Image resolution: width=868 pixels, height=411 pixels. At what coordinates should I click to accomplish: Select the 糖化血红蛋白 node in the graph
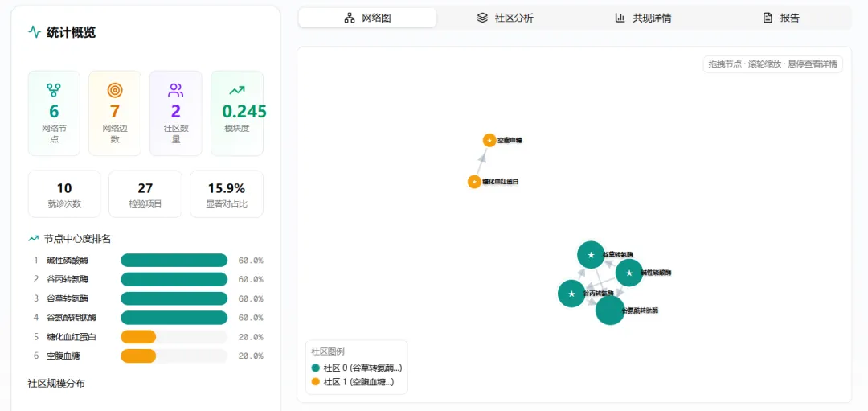point(474,182)
